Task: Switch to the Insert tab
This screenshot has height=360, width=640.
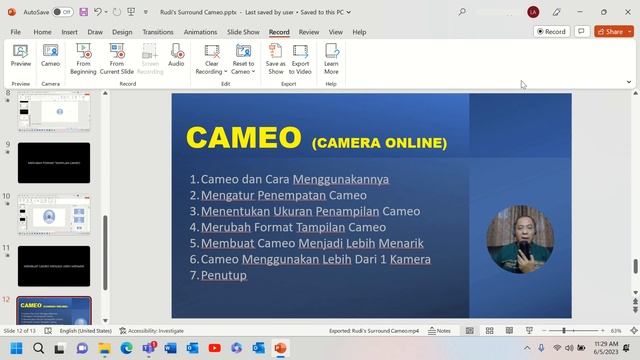Action: click(x=69, y=32)
